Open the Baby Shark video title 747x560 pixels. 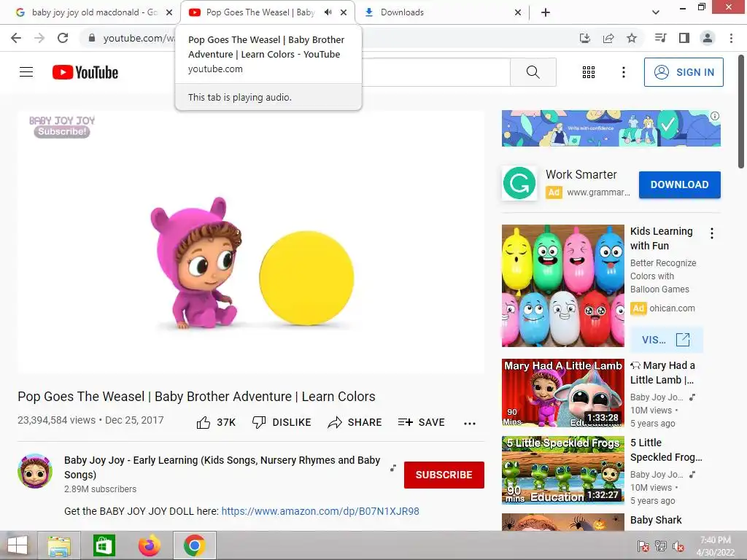[x=656, y=519]
